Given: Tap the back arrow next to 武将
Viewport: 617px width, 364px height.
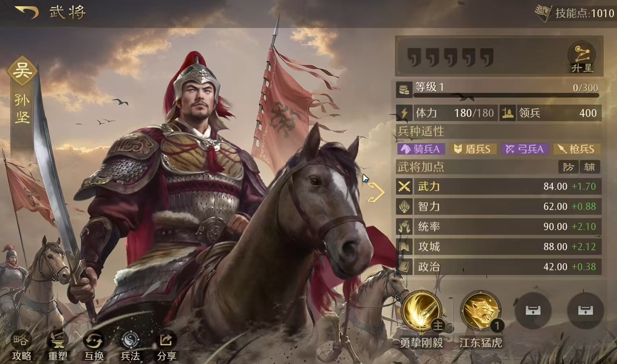Looking at the screenshot, I should click(x=26, y=12).
